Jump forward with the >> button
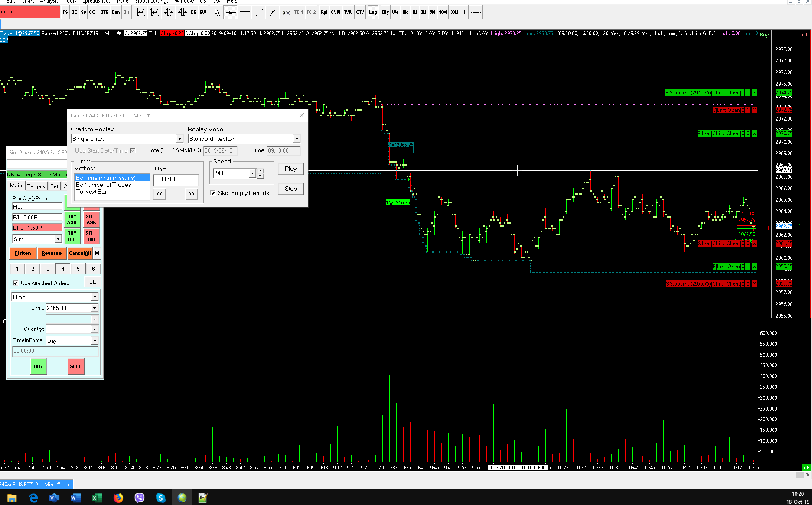 pos(192,194)
